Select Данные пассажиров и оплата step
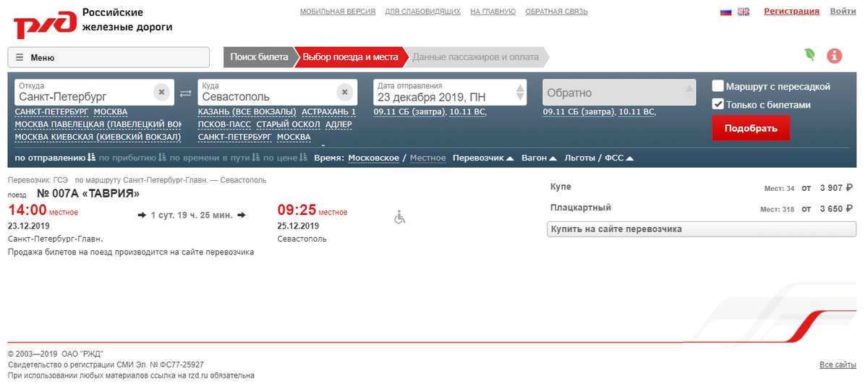The height and width of the screenshot is (392, 868). (476, 57)
